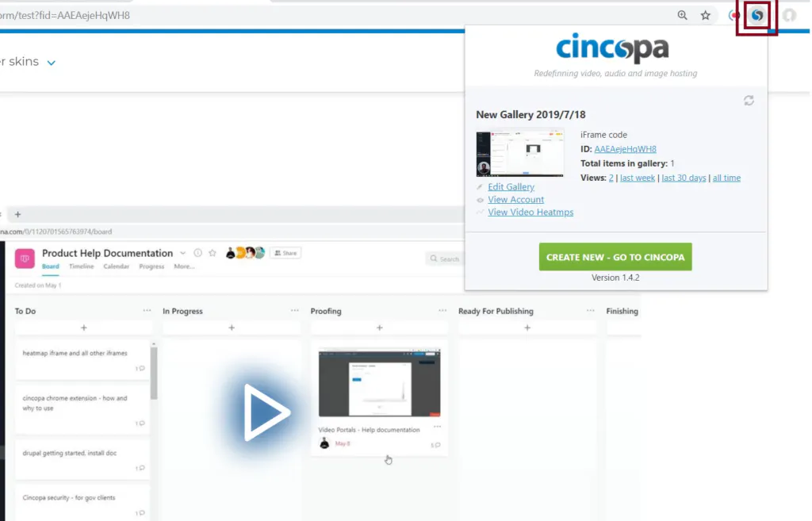This screenshot has height=521, width=812.
Task: Open Ready For Publishing column options menu
Action: click(x=590, y=311)
